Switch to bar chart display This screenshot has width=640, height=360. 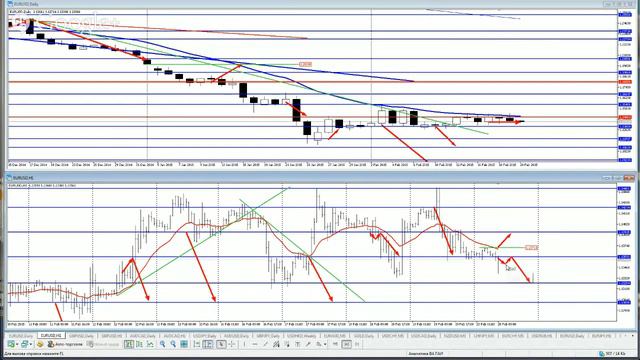point(129,344)
